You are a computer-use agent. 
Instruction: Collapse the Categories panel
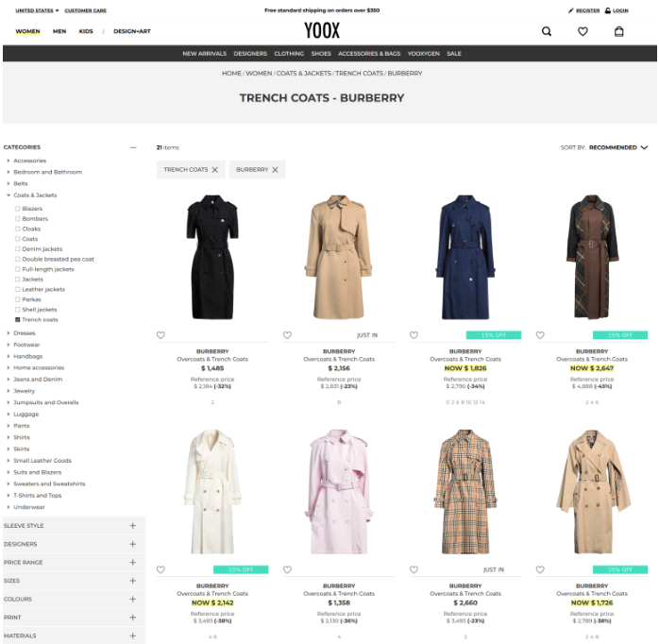coord(133,147)
